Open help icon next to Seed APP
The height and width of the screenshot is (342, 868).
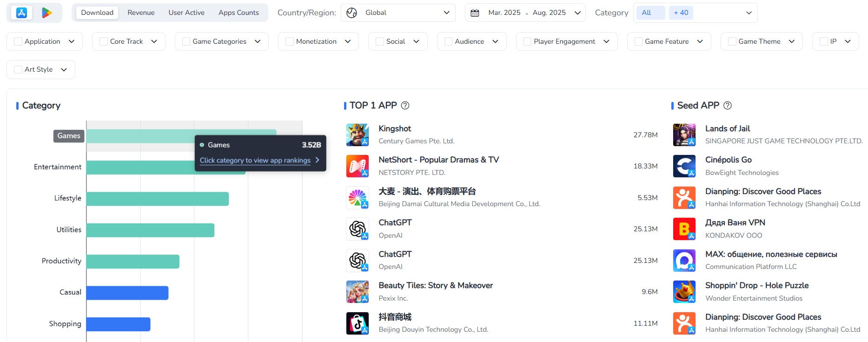tap(728, 106)
